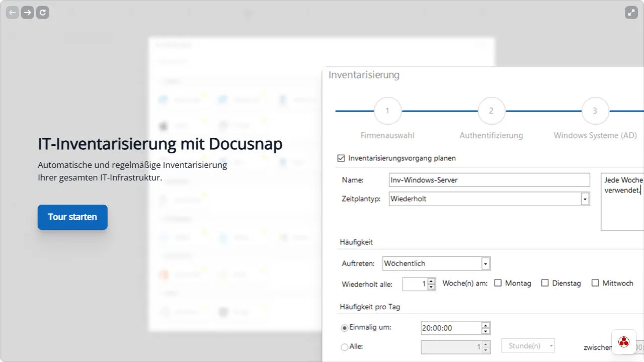
Task: Check the Dienstag weekday box
Action: pyautogui.click(x=545, y=283)
